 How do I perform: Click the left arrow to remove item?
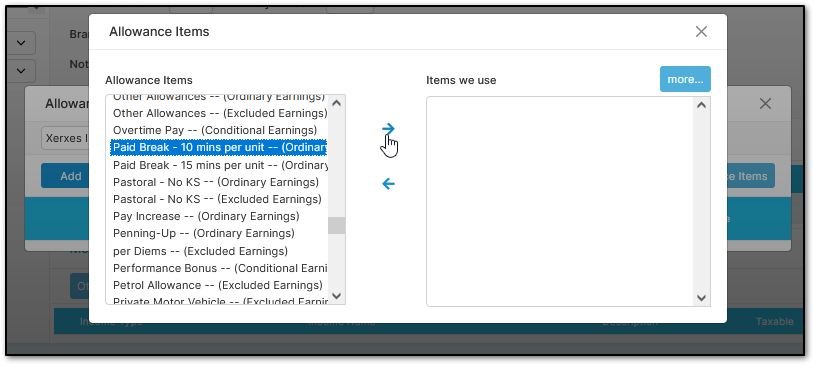pyautogui.click(x=388, y=183)
